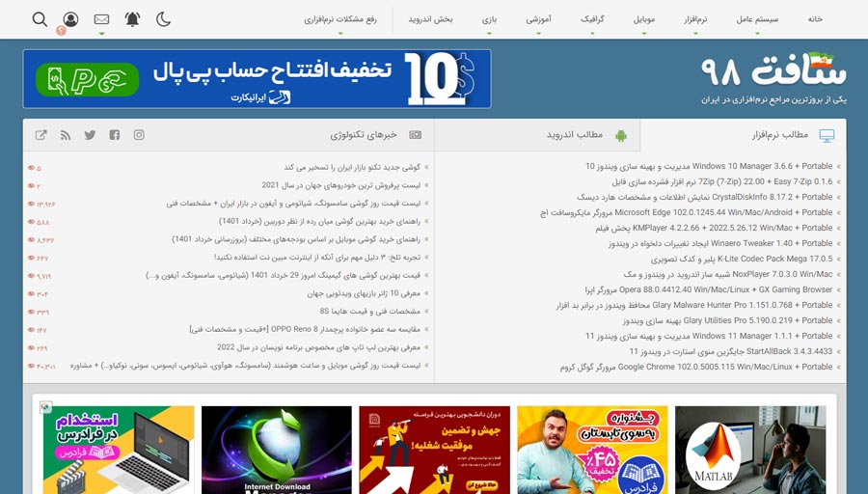This screenshot has height=494, width=868.
Task: Open the StartAllBack 3.4.3.4433 link
Action: (x=731, y=351)
